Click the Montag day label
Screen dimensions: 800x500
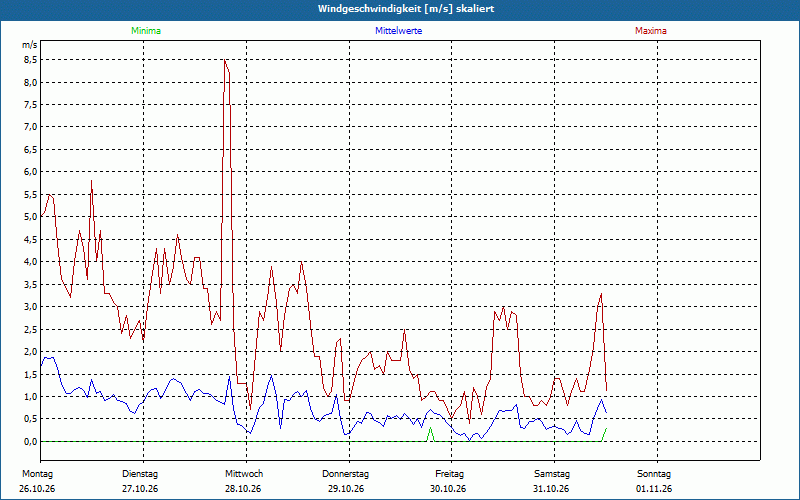tap(37, 474)
